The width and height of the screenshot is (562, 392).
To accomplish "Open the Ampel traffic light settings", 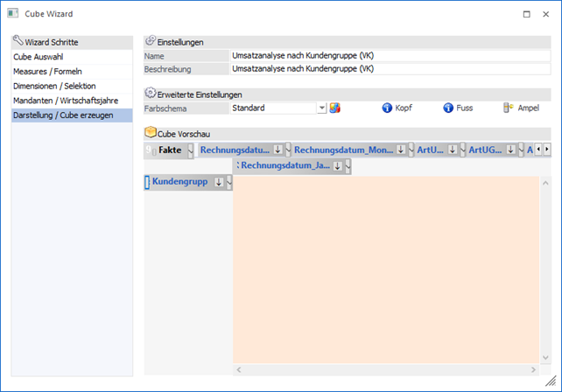I will point(508,108).
